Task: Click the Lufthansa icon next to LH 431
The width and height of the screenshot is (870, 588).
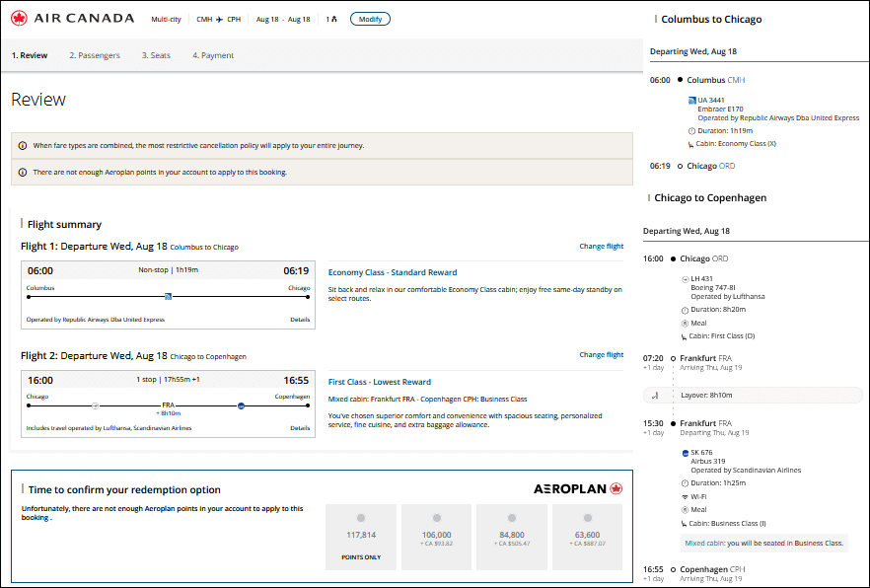Action: click(x=686, y=279)
